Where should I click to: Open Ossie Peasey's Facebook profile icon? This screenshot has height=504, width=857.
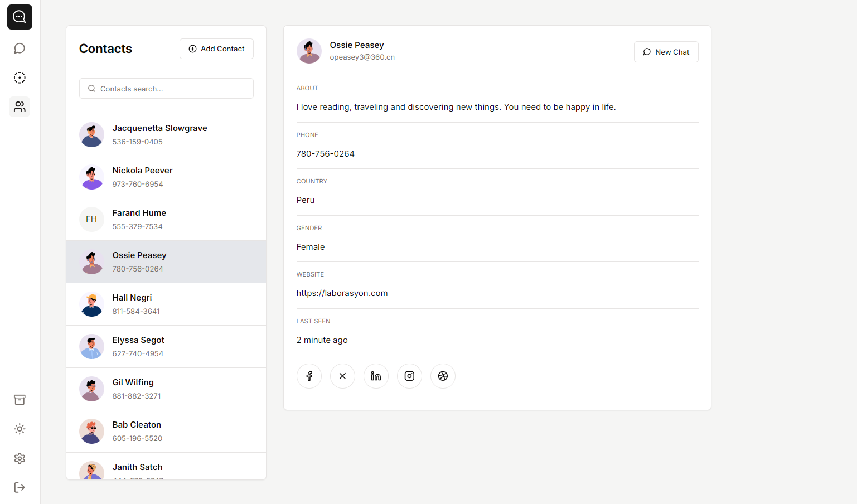tap(309, 376)
